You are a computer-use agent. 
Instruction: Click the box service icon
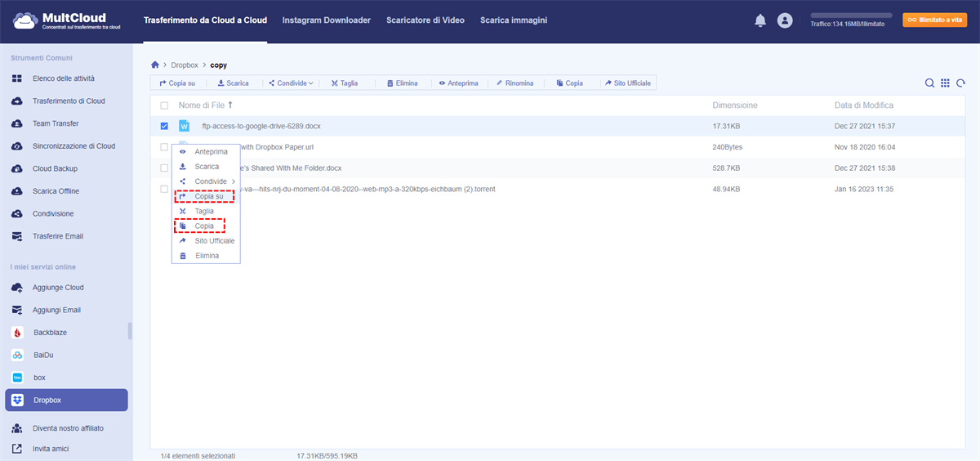tap(17, 378)
